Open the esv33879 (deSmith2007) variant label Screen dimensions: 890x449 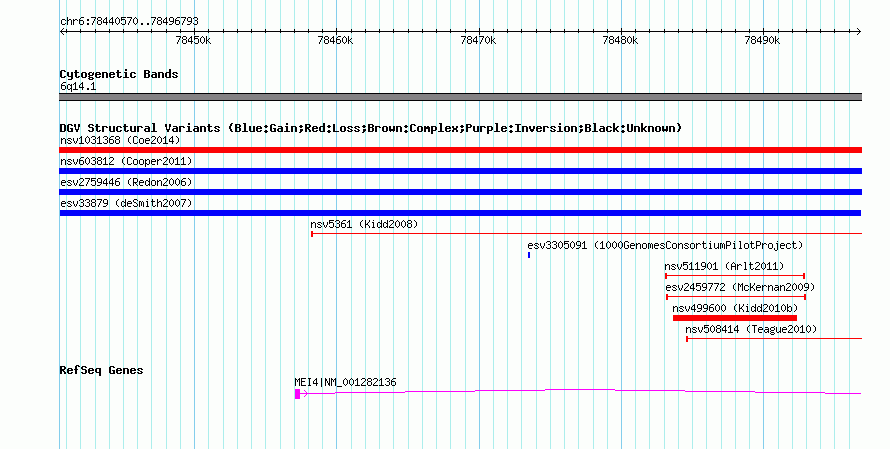pyautogui.click(x=126, y=203)
